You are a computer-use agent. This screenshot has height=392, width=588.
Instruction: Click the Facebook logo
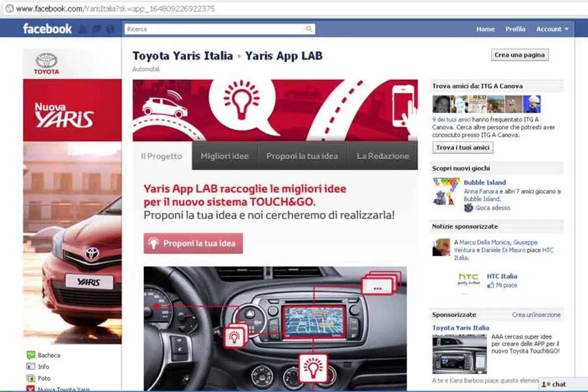coord(47,29)
